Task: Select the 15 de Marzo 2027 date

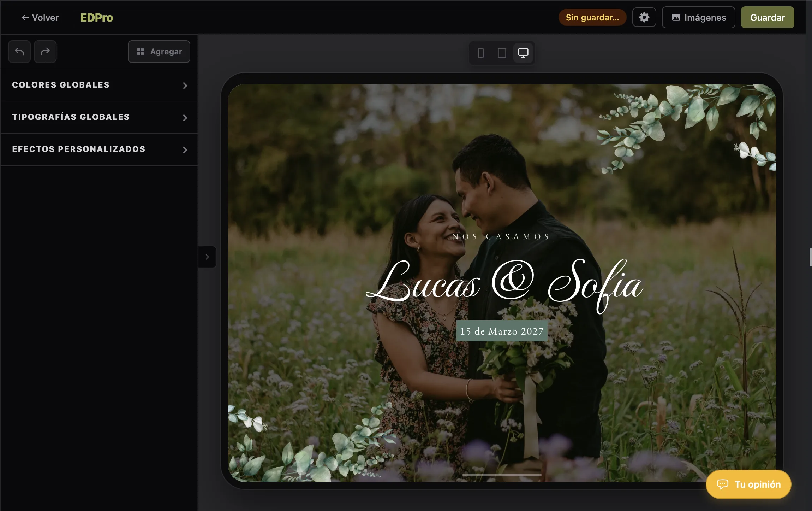Action: pyautogui.click(x=502, y=331)
